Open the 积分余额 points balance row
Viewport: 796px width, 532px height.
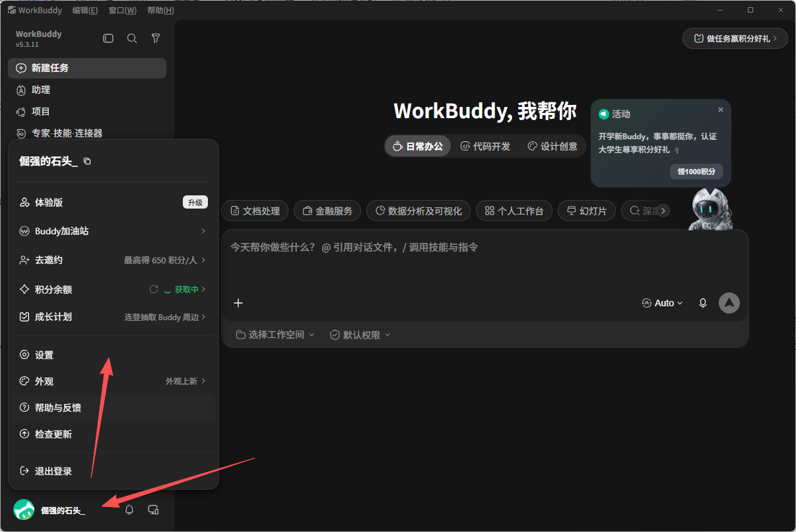(x=113, y=289)
